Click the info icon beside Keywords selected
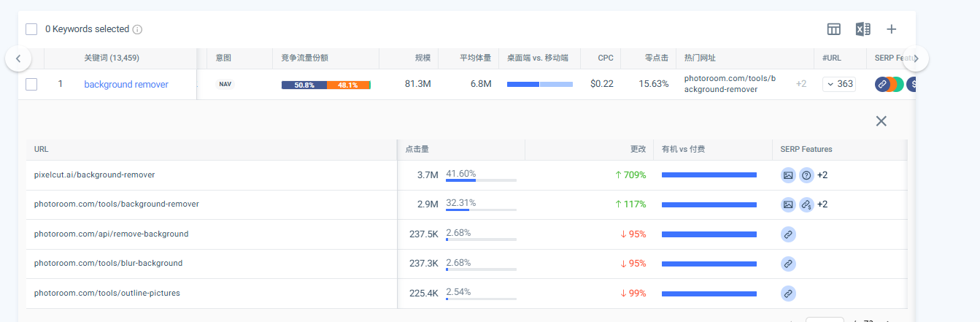Screen dimensions: 980x322 137,30
